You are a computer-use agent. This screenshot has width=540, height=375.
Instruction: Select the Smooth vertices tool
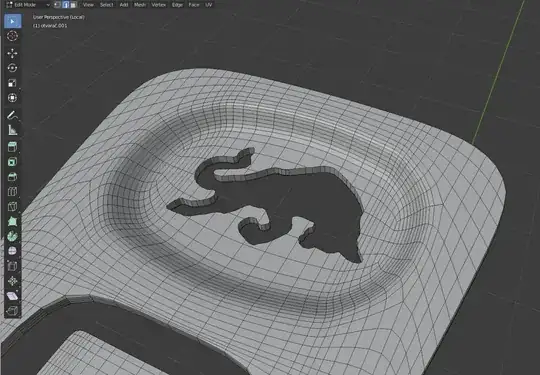point(12,251)
